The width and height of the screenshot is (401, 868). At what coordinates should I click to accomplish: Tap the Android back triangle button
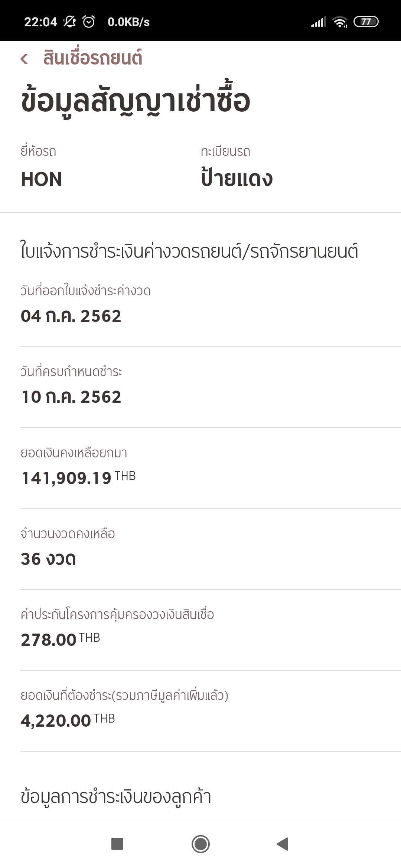[x=283, y=844]
